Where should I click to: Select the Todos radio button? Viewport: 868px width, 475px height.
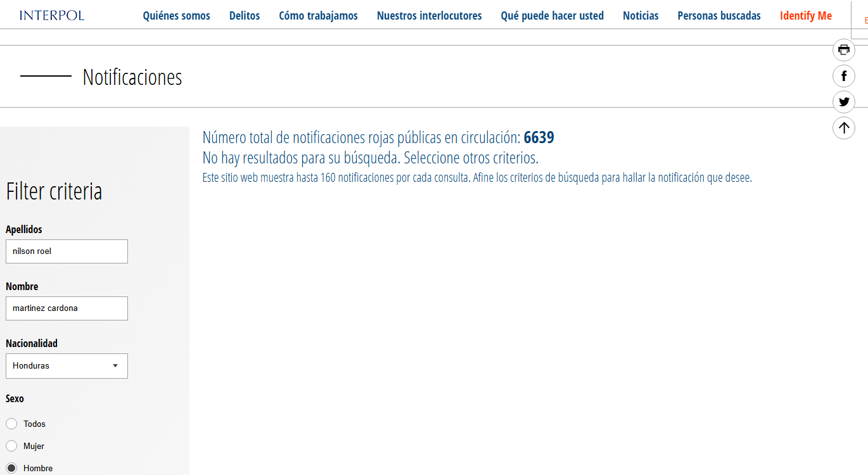point(11,424)
